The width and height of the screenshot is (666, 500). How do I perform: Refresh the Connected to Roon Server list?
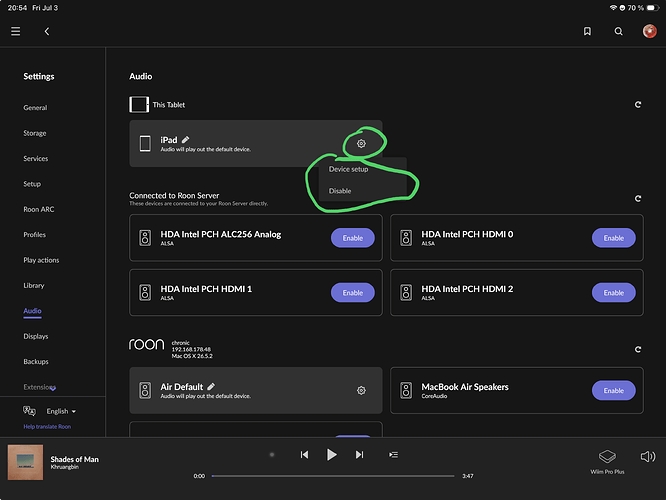pos(638,198)
